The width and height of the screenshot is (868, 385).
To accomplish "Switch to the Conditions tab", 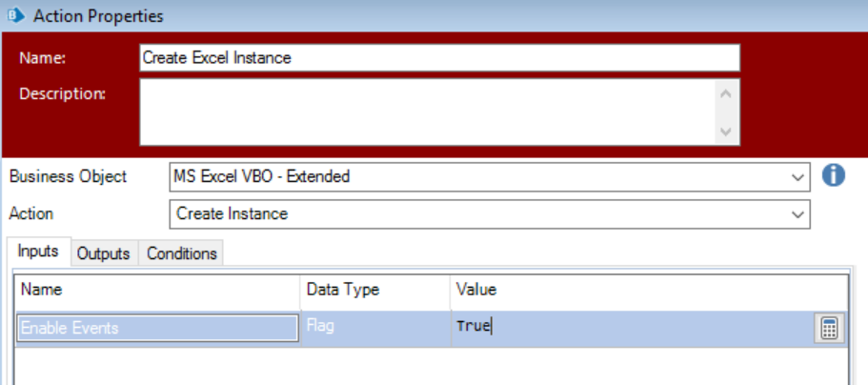I will (x=182, y=253).
